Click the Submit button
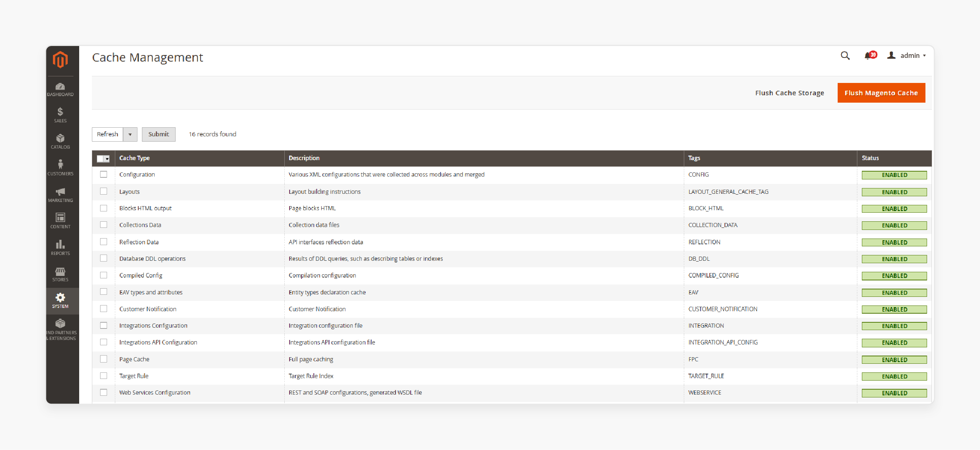 click(x=159, y=134)
